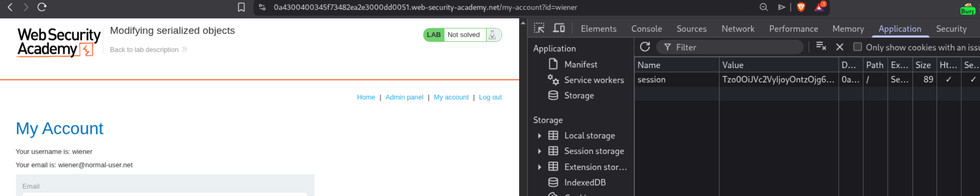The image size is (980, 196).
Task: Open the Brave Shields lion icon
Action: (800, 7)
